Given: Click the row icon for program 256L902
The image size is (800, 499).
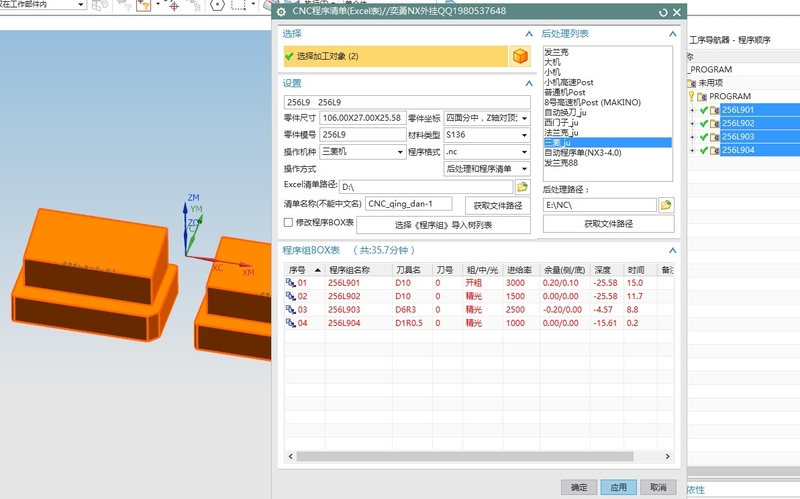Looking at the screenshot, I should tap(291, 296).
